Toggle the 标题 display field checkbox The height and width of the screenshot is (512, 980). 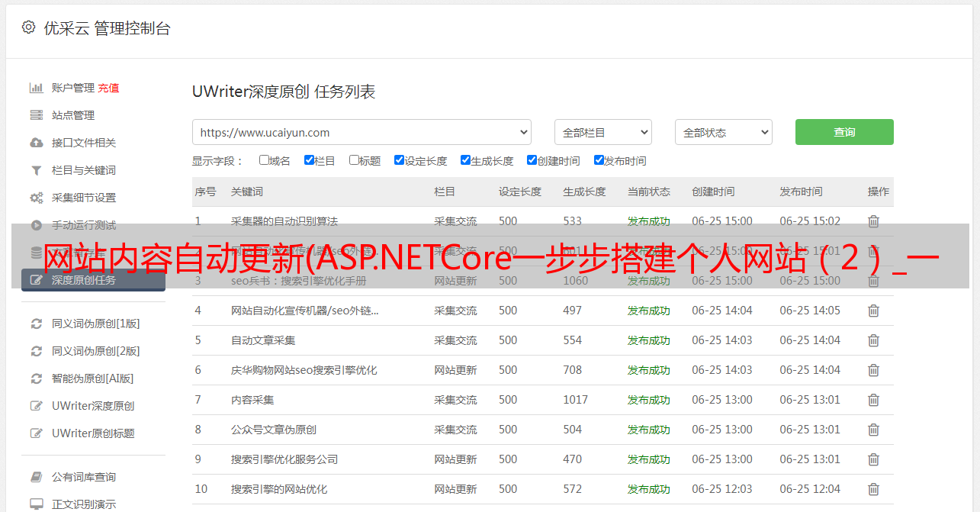[354, 160]
